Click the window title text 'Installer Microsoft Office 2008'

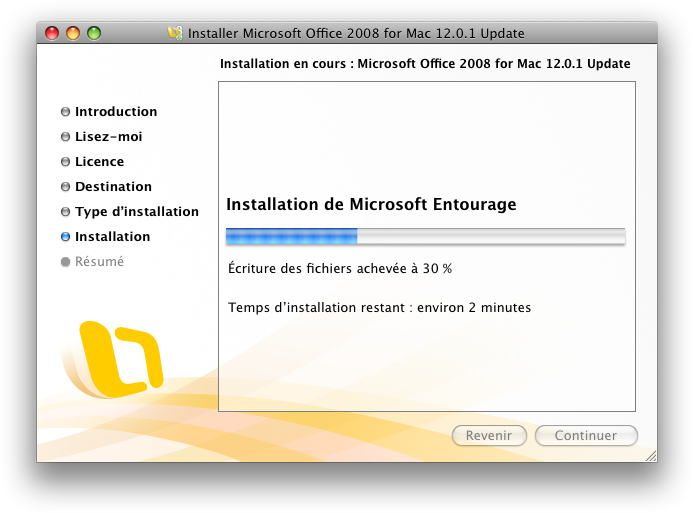click(357, 33)
